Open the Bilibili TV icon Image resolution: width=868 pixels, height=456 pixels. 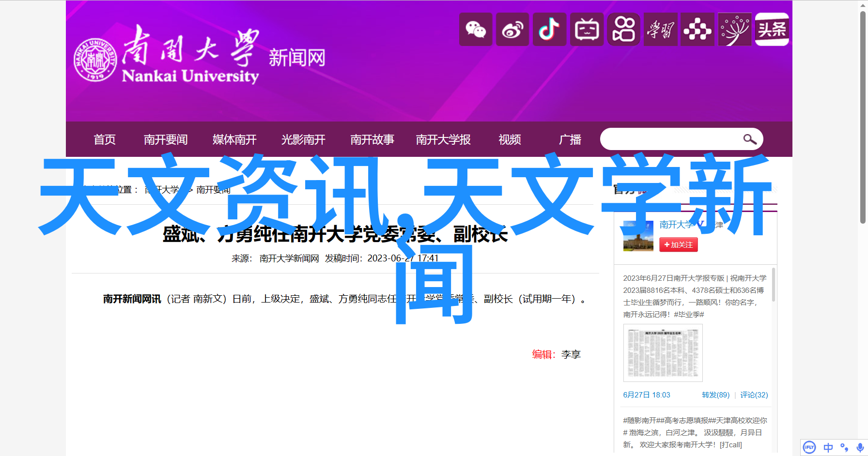point(587,30)
